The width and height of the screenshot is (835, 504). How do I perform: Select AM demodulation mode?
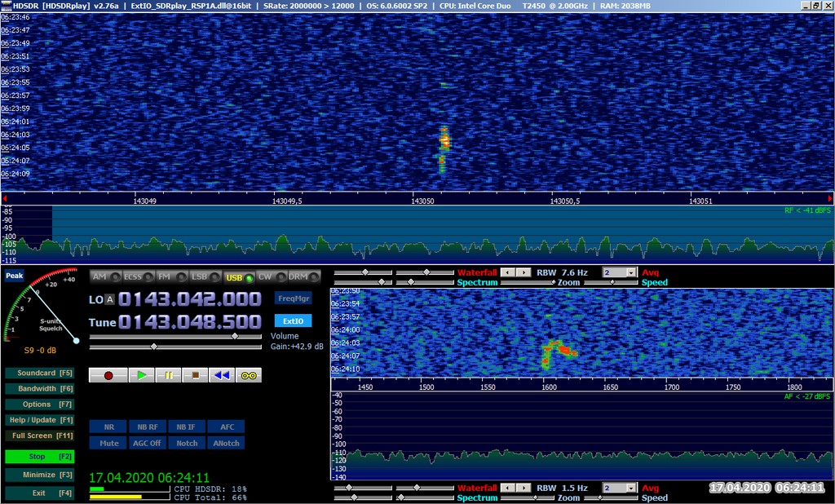tap(105, 276)
